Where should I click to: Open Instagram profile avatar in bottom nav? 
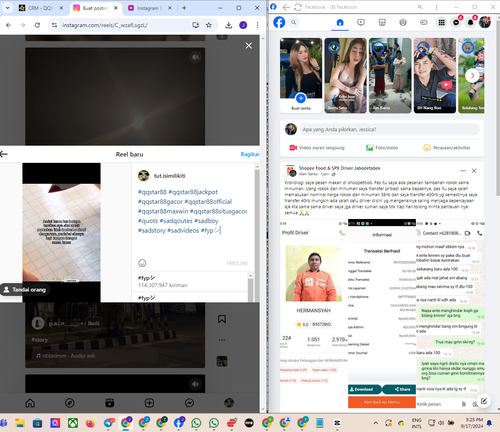[x=229, y=403]
